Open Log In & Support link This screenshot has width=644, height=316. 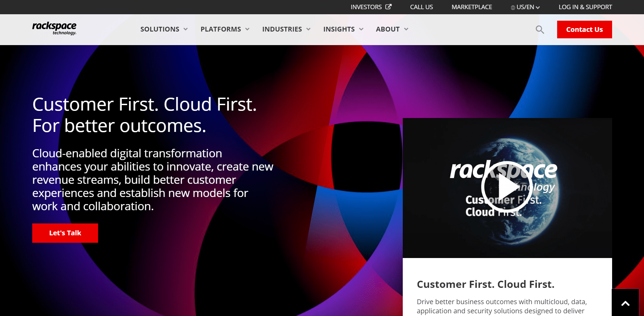pyautogui.click(x=585, y=7)
